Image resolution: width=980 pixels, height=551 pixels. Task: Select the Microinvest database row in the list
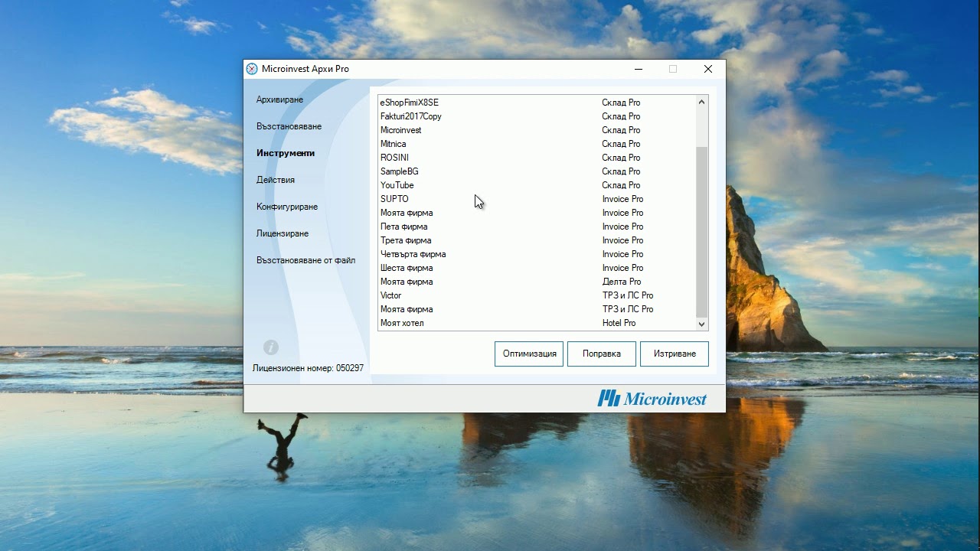(x=537, y=130)
